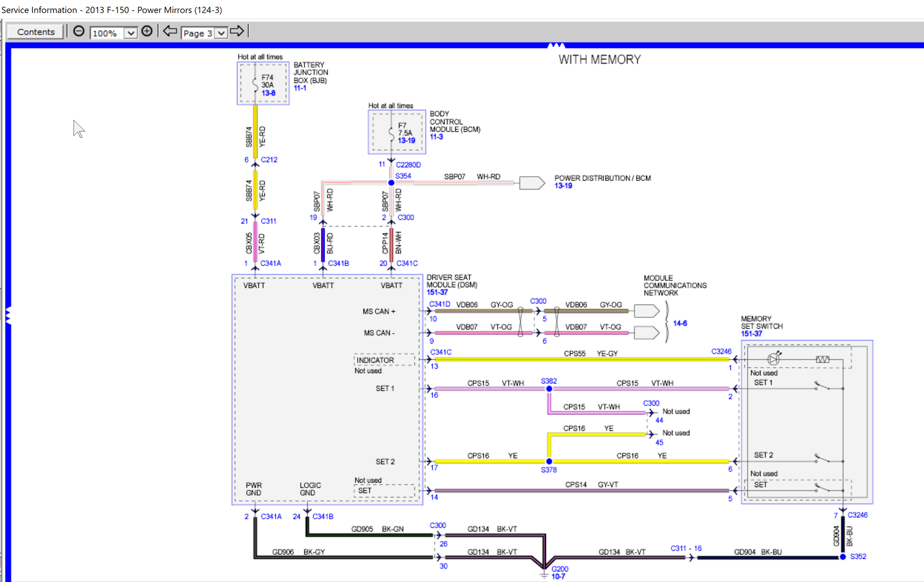Click the C212 connector label
The width and height of the screenshot is (924, 582).
tap(269, 160)
